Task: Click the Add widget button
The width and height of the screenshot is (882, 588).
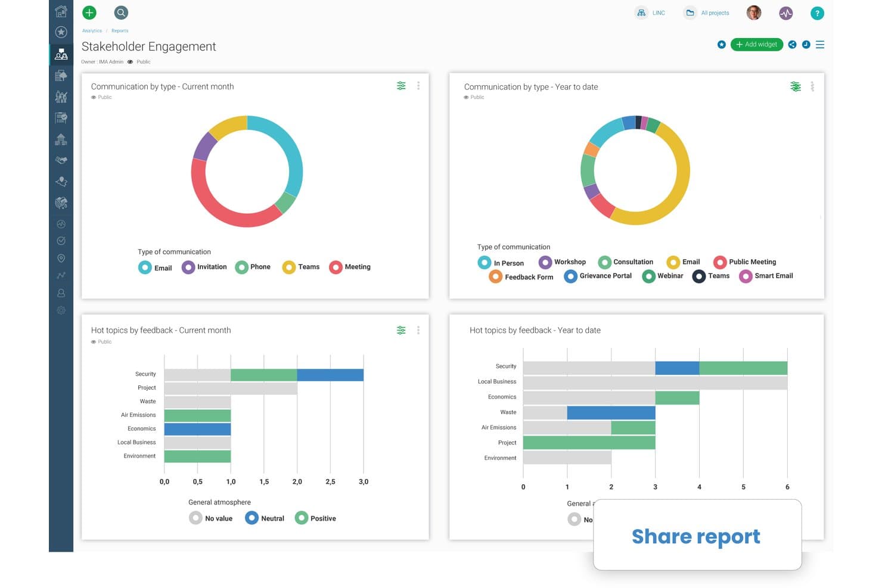Action: point(757,45)
